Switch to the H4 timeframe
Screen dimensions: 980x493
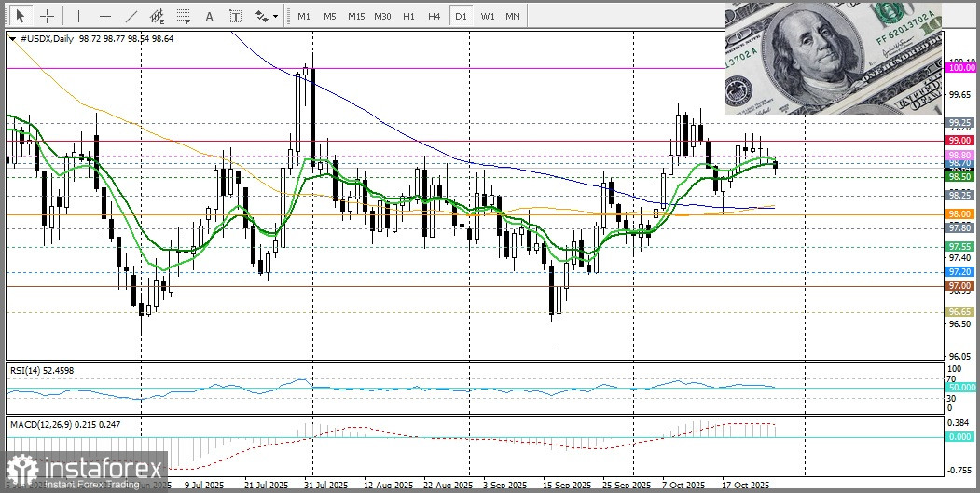coord(434,16)
